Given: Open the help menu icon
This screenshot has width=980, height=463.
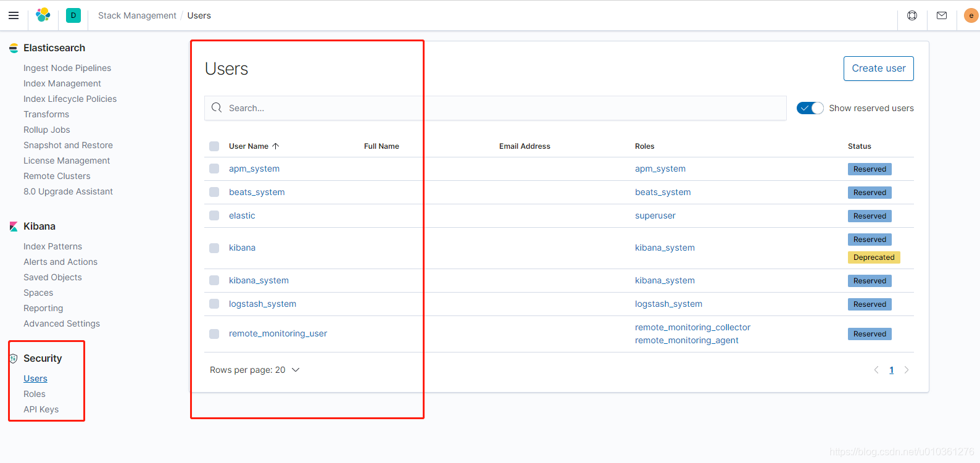Looking at the screenshot, I should click(912, 15).
